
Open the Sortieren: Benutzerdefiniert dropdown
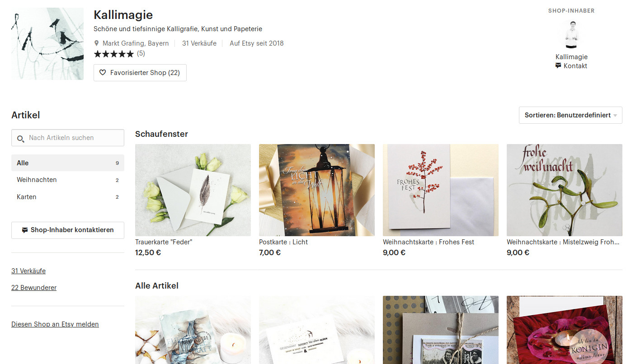click(x=570, y=115)
